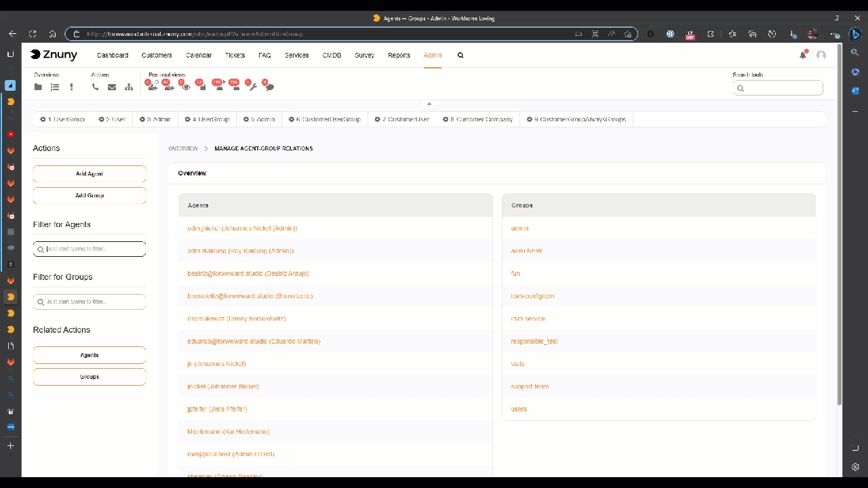Open the support team group

[x=530, y=386]
